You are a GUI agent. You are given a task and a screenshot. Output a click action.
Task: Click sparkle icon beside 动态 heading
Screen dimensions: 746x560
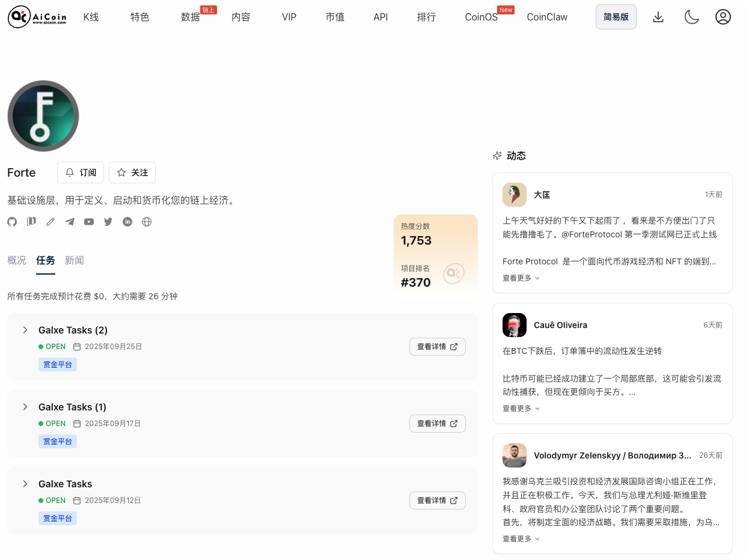(497, 156)
